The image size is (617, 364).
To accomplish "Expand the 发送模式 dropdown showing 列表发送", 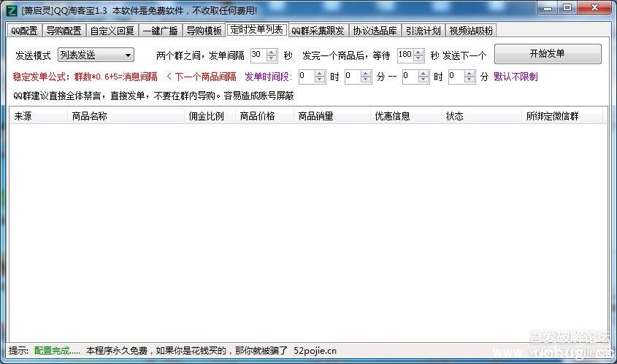I will click(x=96, y=55).
